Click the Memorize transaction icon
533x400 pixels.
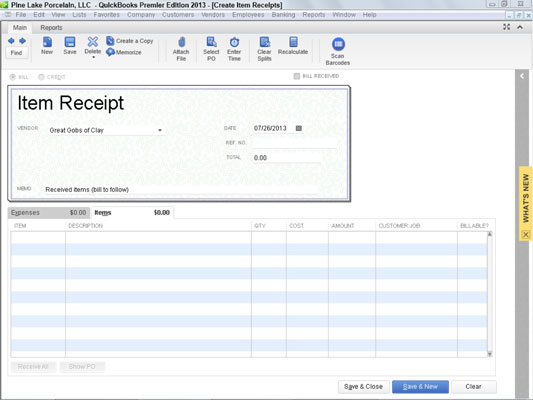coord(110,52)
